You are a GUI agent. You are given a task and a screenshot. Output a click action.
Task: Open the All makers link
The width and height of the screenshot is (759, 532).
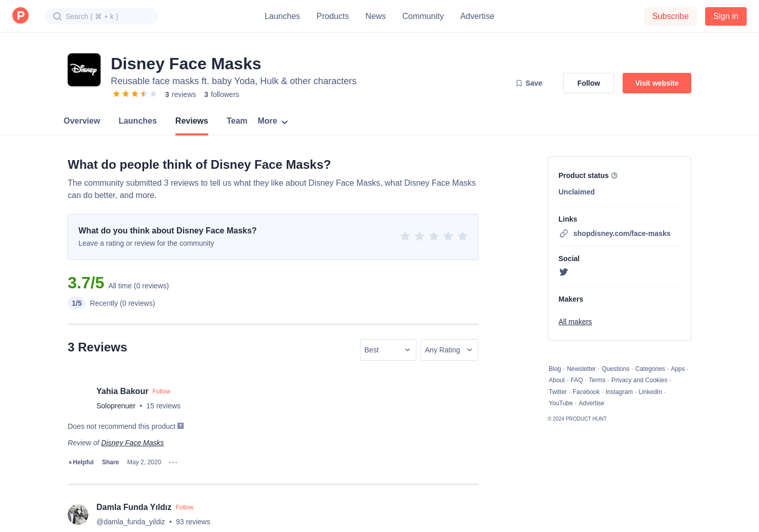coord(575,322)
